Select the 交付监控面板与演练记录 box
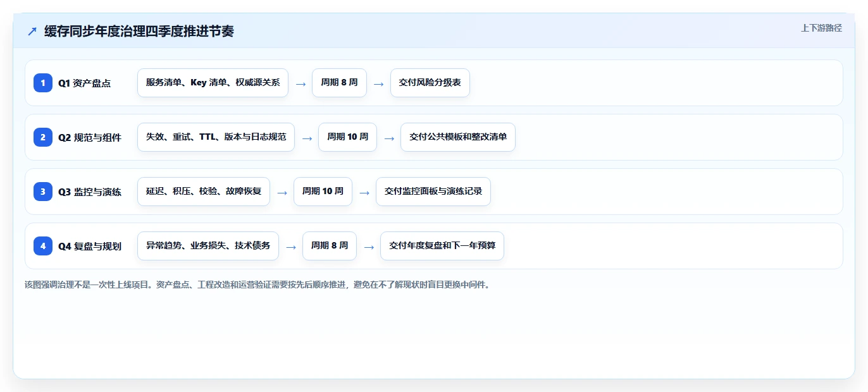 (x=433, y=192)
